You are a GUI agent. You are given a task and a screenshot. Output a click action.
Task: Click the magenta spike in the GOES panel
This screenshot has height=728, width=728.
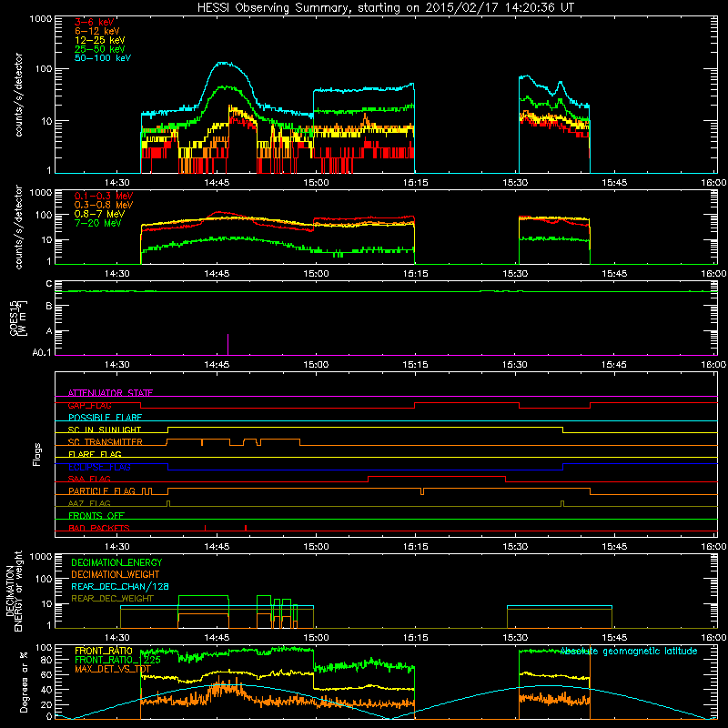point(227,344)
